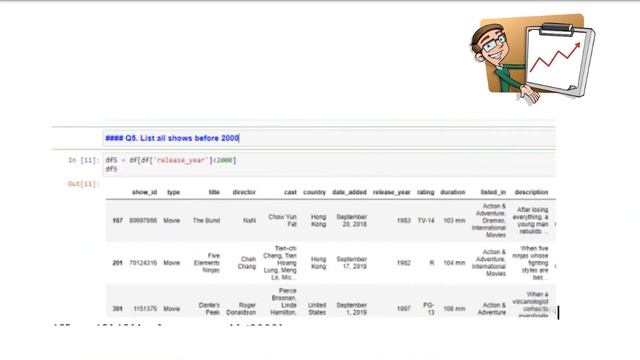Click rating cell 'PG-13'
Image resolution: width=640 pixels, height=360 pixels.
click(x=429, y=309)
